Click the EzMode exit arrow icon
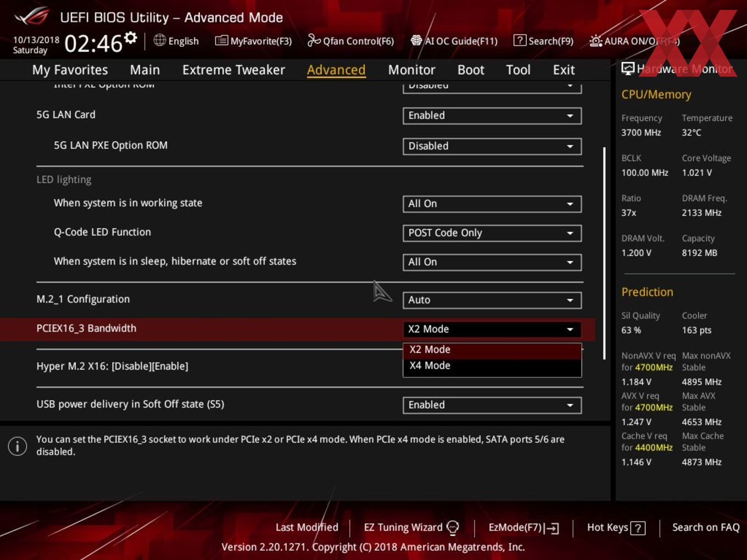This screenshot has height=560, width=747. [x=552, y=528]
